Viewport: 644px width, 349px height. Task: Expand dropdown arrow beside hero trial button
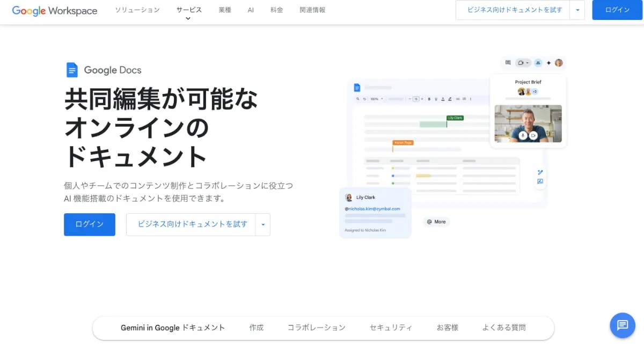(263, 224)
